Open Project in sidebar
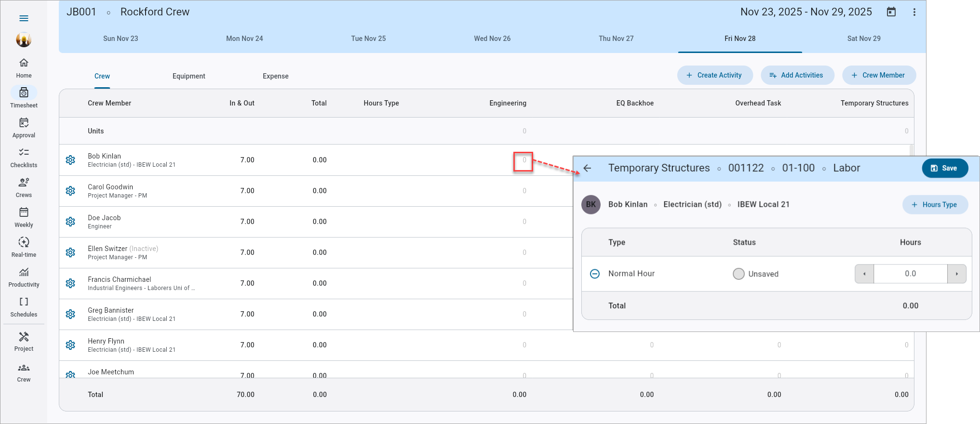980x424 pixels. coord(24,342)
